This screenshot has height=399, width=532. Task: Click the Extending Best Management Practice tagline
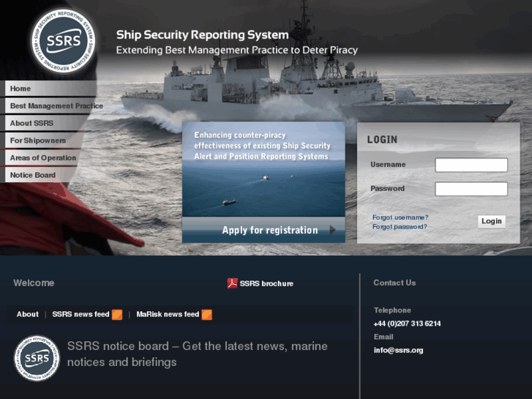[x=237, y=51]
